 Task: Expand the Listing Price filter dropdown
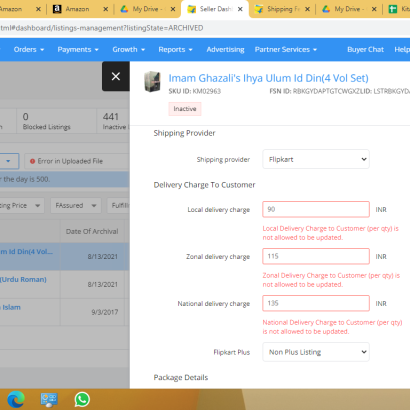pyautogui.click(x=22, y=206)
